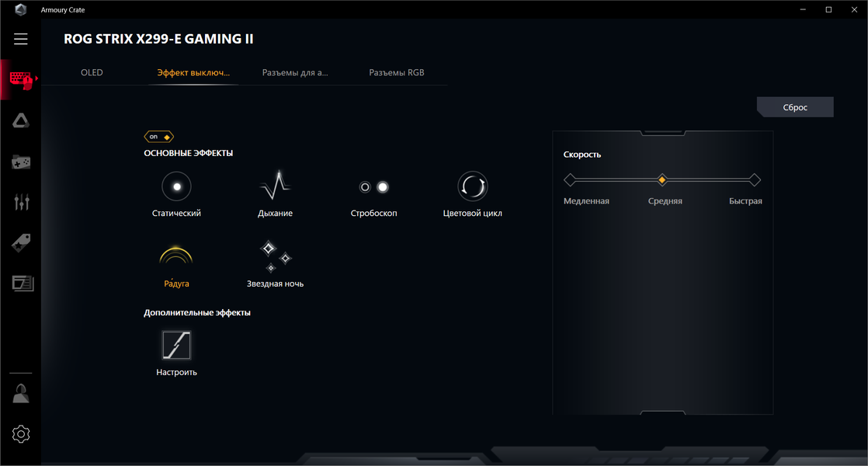Image resolution: width=868 pixels, height=466 pixels.
Task: Select the Цветовой цикл color cycle icon
Action: (472, 186)
